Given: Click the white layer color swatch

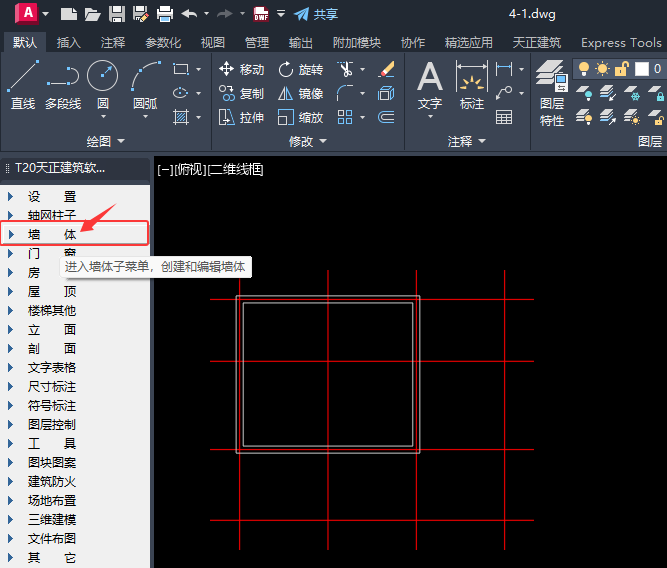Looking at the screenshot, I should [x=642, y=69].
